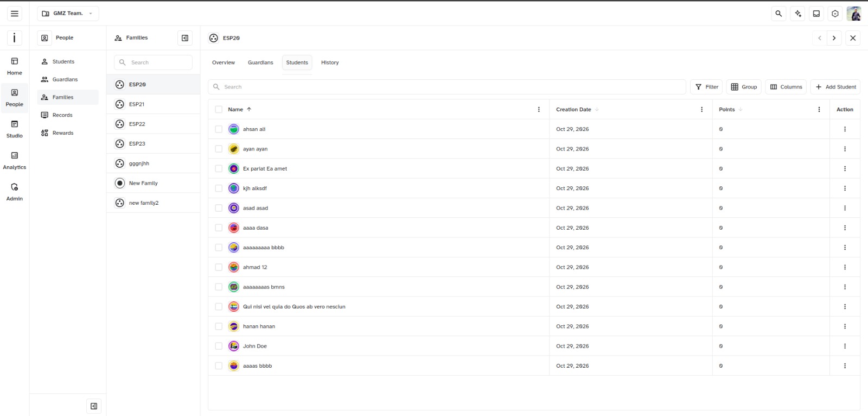Click the search icon in top bar
Image resolution: width=868 pixels, height=416 pixels.
[x=778, y=14]
